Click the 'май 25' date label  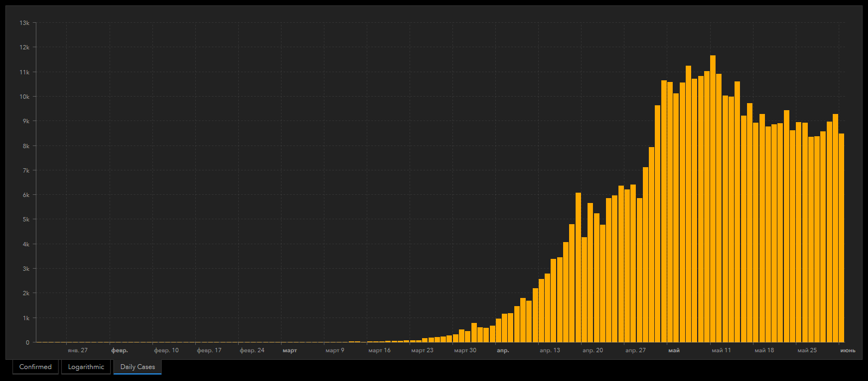click(x=807, y=350)
